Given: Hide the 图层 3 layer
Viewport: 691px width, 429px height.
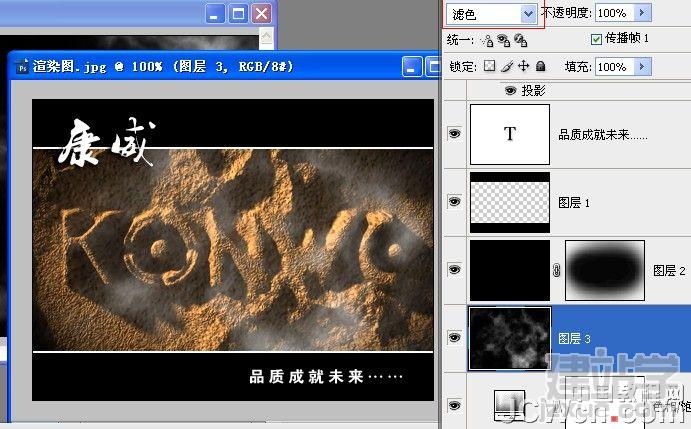Looking at the screenshot, I should pyautogui.click(x=454, y=338).
